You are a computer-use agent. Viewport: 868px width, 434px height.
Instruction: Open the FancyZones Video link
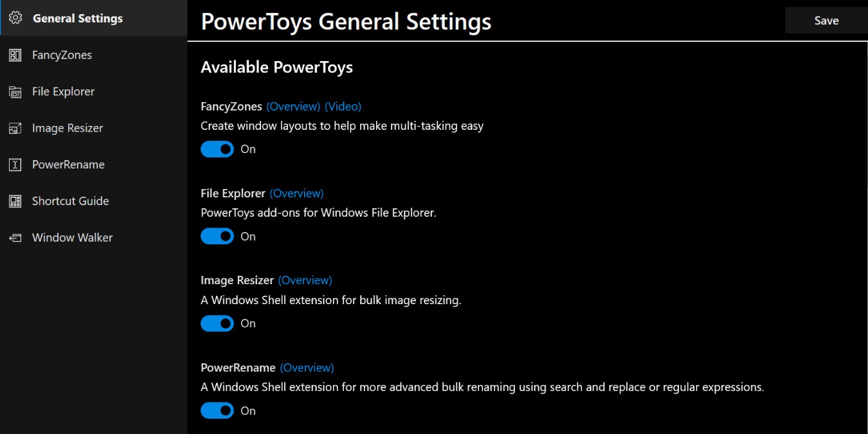pos(343,106)
